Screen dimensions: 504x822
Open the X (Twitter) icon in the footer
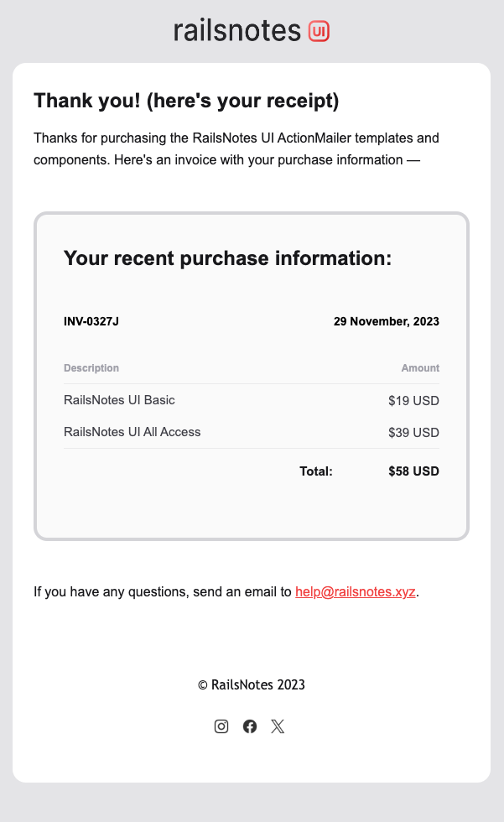[278, 726]
